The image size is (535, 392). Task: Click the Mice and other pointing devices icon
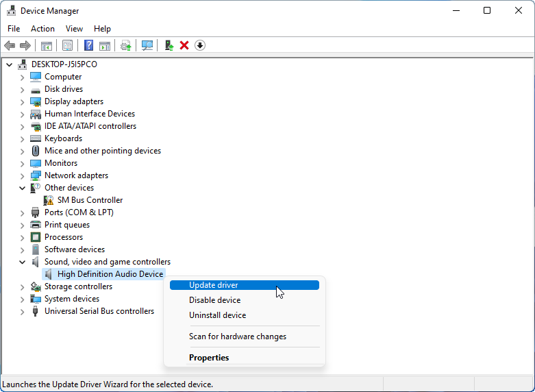click(36, 151)
